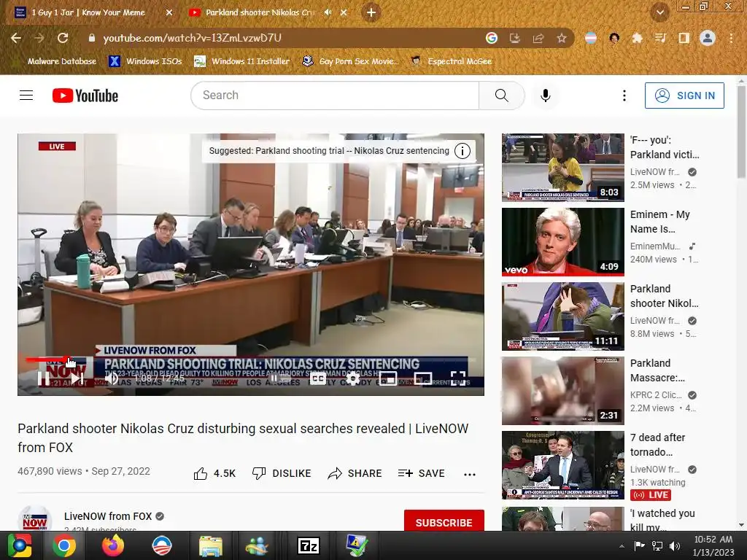Open the suggested video info icon

click(462, 151)
